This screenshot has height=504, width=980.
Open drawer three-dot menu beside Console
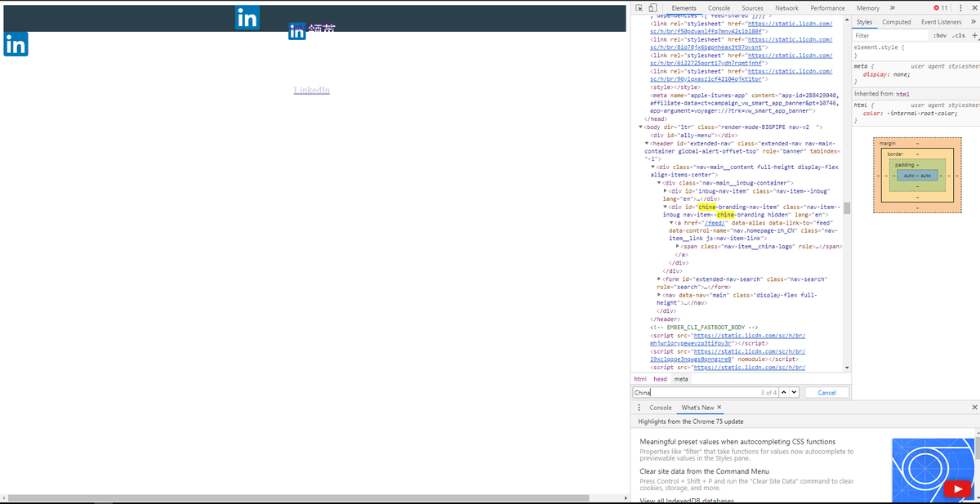coord(639,408)
